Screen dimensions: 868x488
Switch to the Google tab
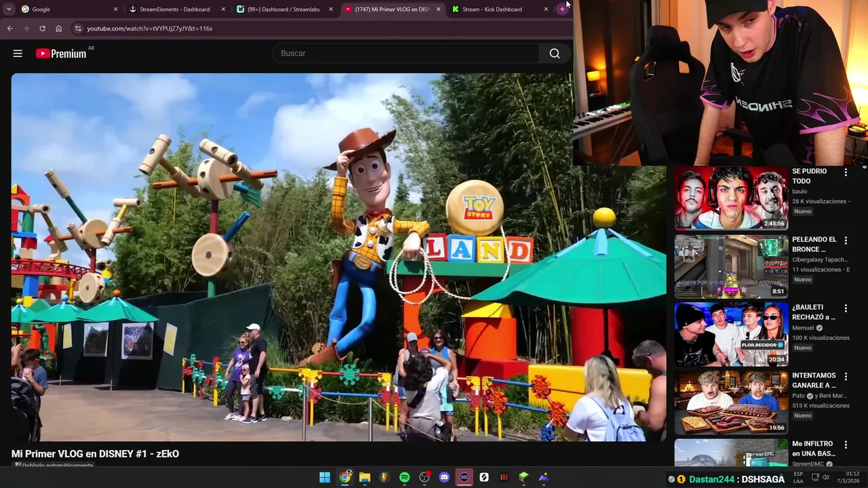pos(68,9)
